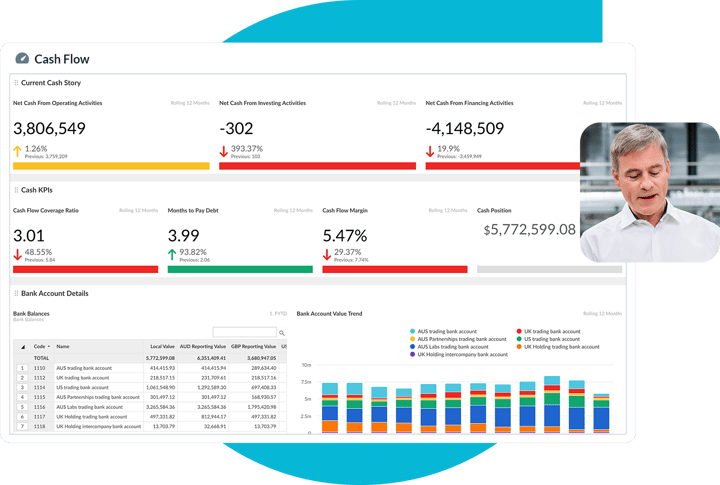The width and height of the screenshot is (720, 485).
Task: Click the Cash Flow dashboard gauge icon
Action: coord(22,58)
